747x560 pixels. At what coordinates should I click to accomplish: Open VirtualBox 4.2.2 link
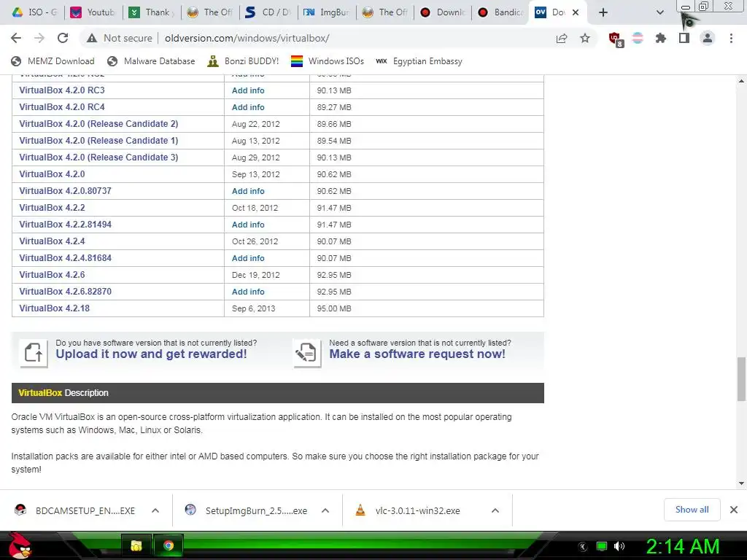coord(52,208)
